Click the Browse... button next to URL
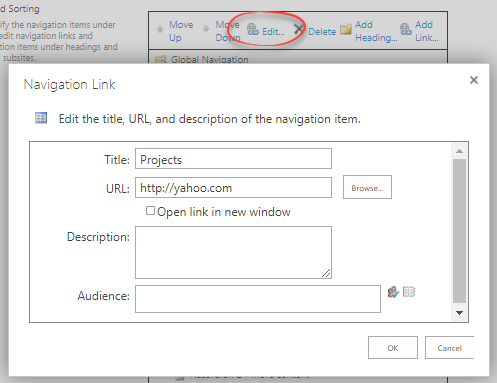Image resolution: width=497 pixels, height=383 pixels. (x=367, y=187)
